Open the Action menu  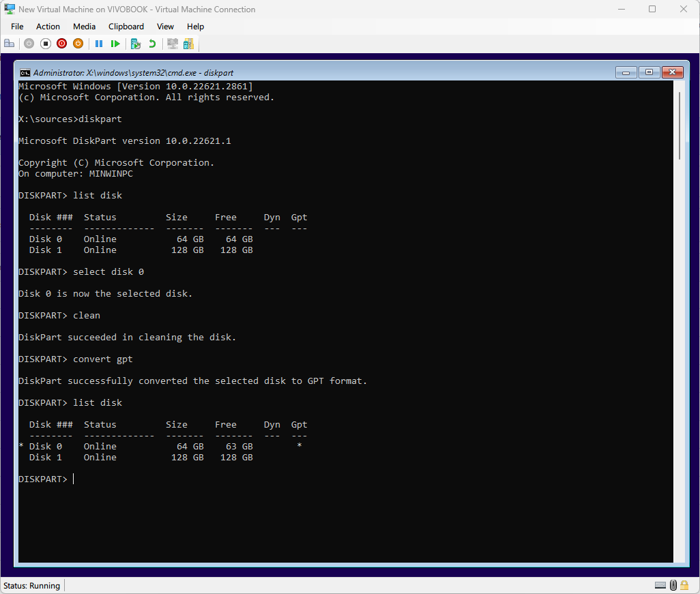pos(48,27)
